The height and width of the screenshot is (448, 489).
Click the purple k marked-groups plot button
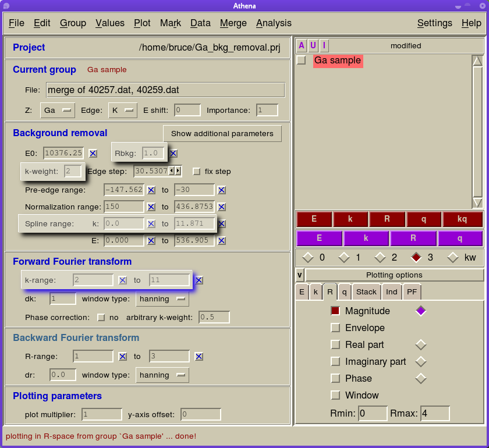366,239
